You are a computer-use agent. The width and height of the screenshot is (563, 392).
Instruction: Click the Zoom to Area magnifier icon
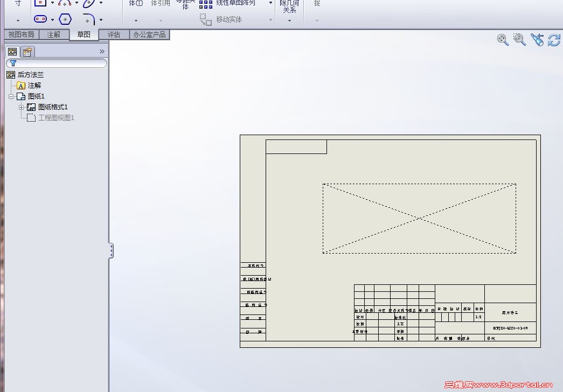[519, 39]
